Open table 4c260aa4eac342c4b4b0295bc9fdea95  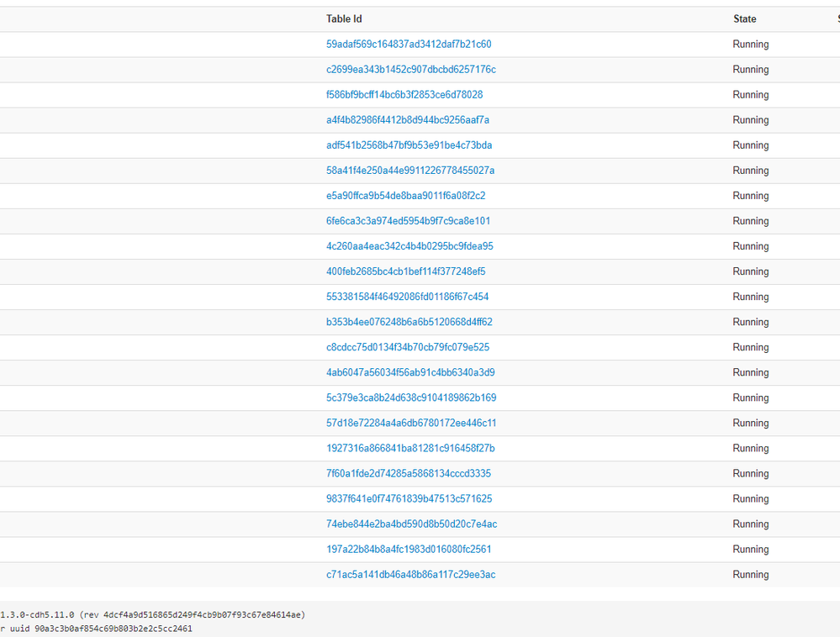pos(408,245)
